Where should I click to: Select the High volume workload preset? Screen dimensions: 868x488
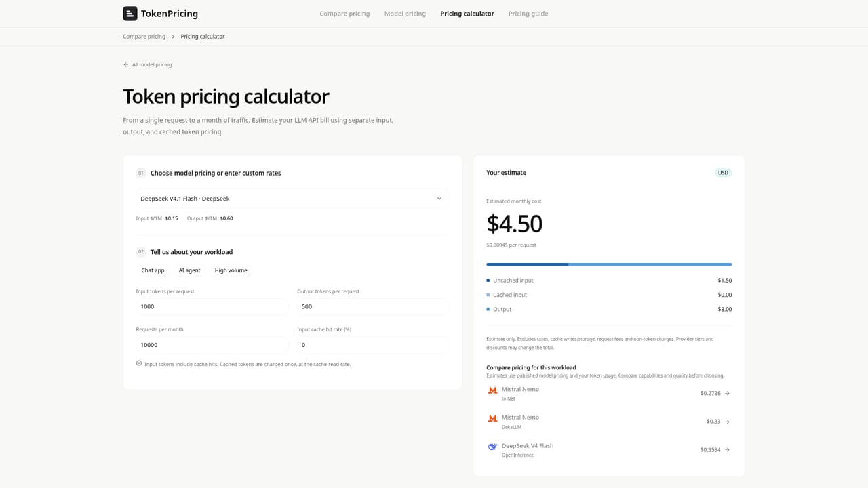pos(231,270)
